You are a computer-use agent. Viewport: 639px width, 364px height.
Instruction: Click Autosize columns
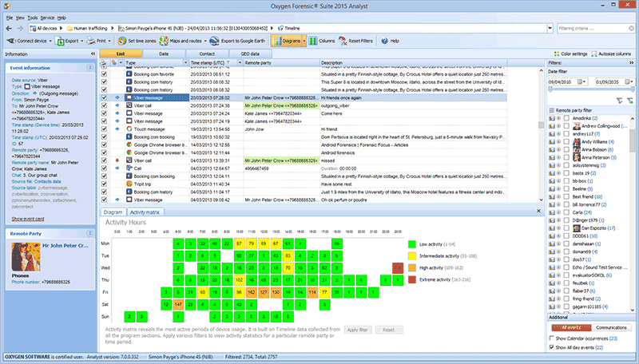[611, 53]
